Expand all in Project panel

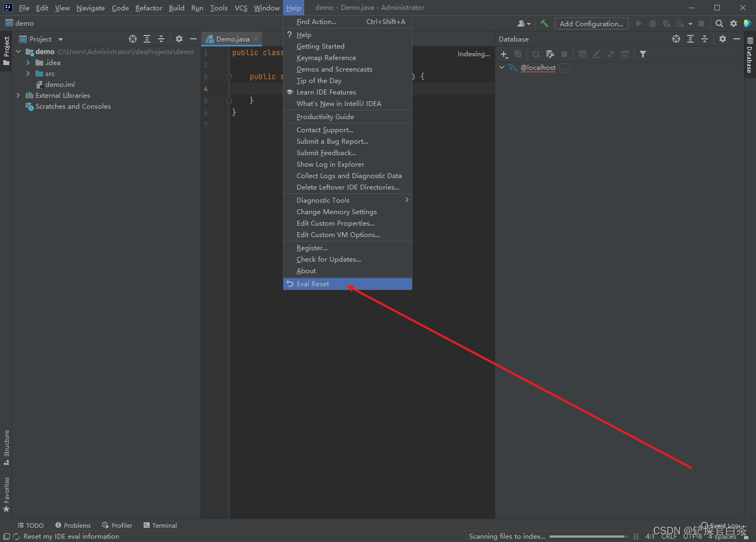(x=147, y=39)
